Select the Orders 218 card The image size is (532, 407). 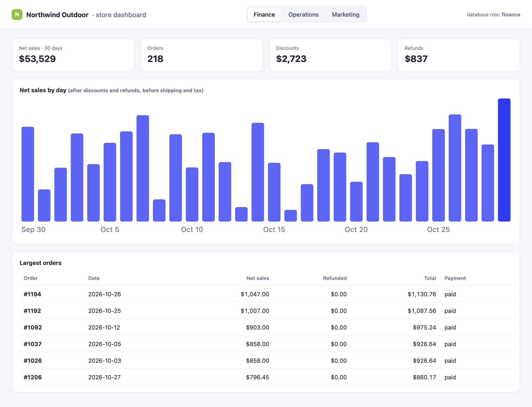click(x=202, y=55)
